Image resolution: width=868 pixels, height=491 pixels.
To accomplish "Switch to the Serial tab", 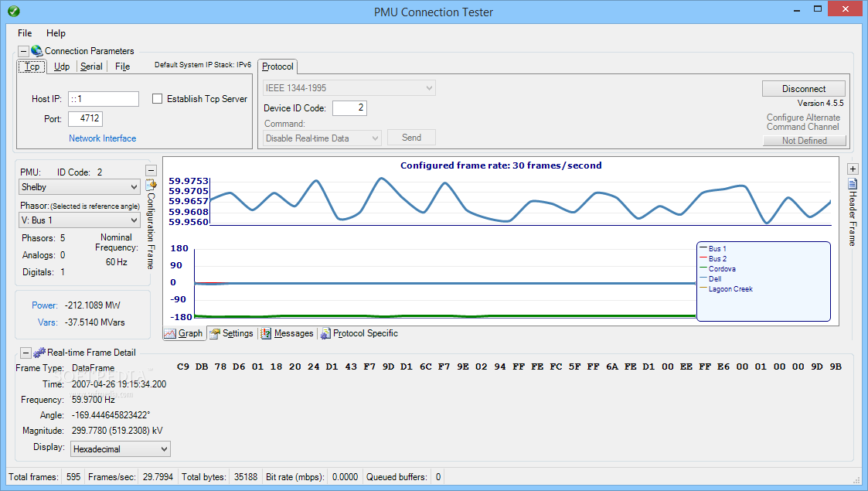I will 91,66.
